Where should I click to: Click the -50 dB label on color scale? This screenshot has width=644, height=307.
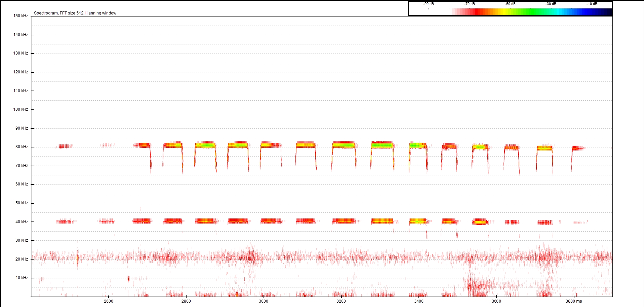tap(510, 4)
